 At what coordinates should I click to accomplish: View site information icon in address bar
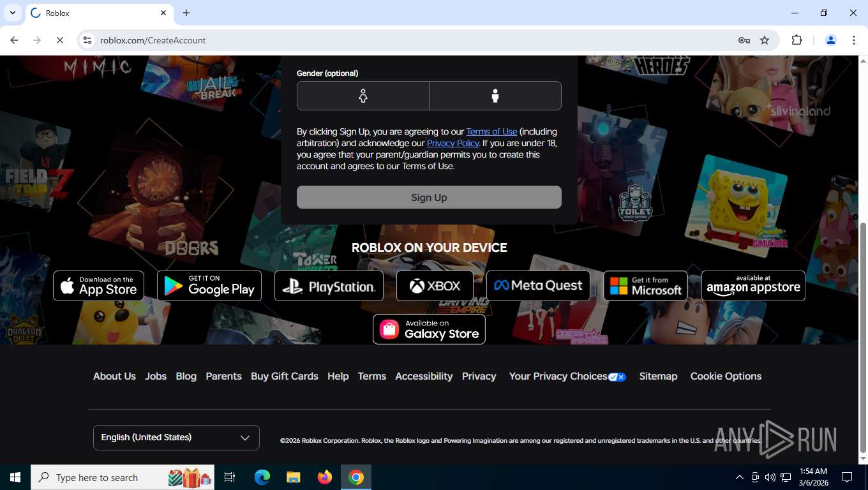point(87,40)
